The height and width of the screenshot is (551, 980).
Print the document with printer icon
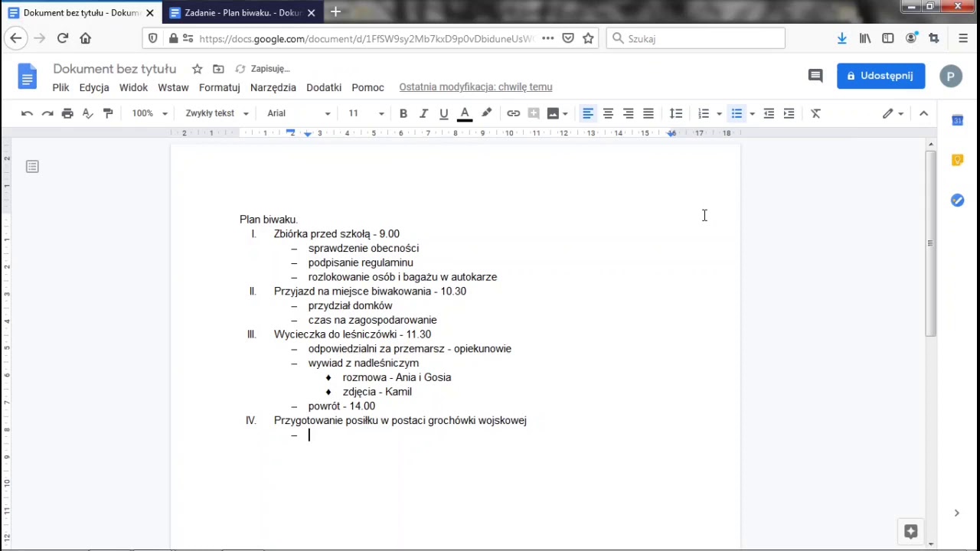coord(67,113)
